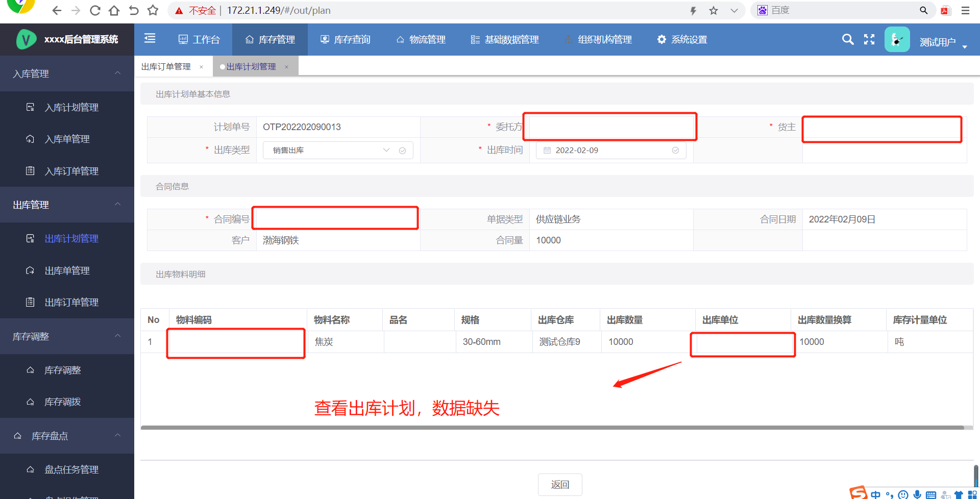The width and height of the screenshot is (980, 499).
Task: Click the 出库时间 date field
Action: [x=611, y=150]
